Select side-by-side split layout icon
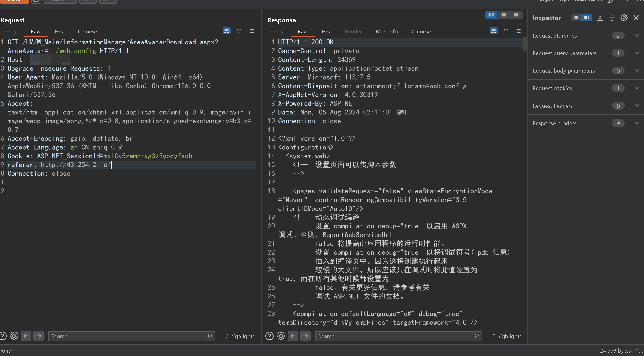 491,15
